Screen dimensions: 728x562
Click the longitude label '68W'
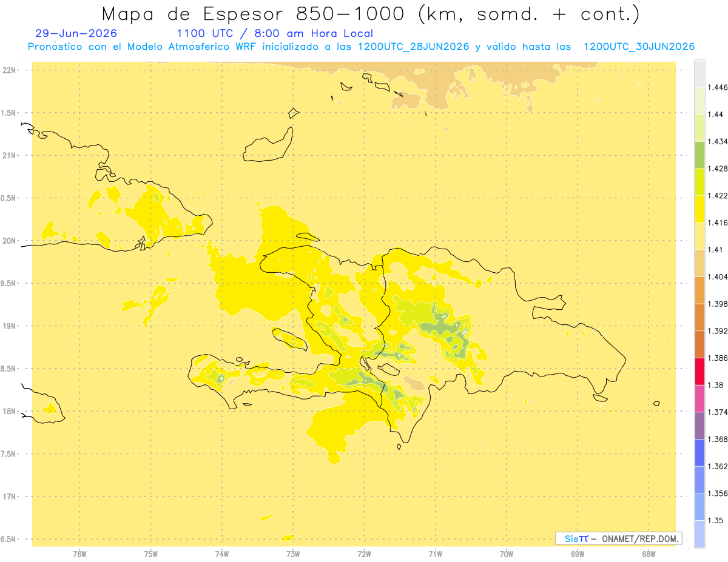tap(648, 553)
